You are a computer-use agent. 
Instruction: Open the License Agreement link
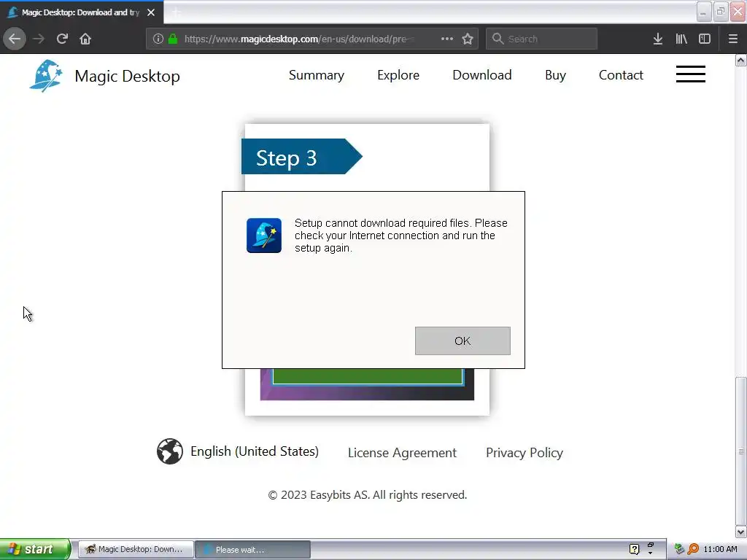[x=402, y=452]
